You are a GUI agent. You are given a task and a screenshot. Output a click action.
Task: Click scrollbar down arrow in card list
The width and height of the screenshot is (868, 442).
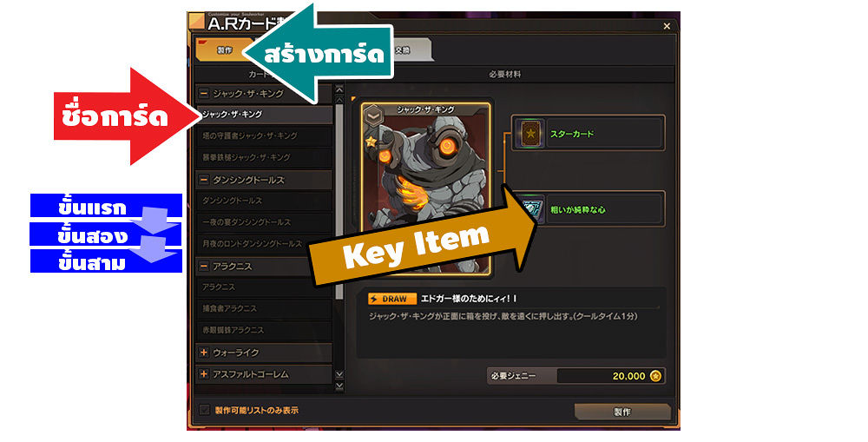[339, 375]
